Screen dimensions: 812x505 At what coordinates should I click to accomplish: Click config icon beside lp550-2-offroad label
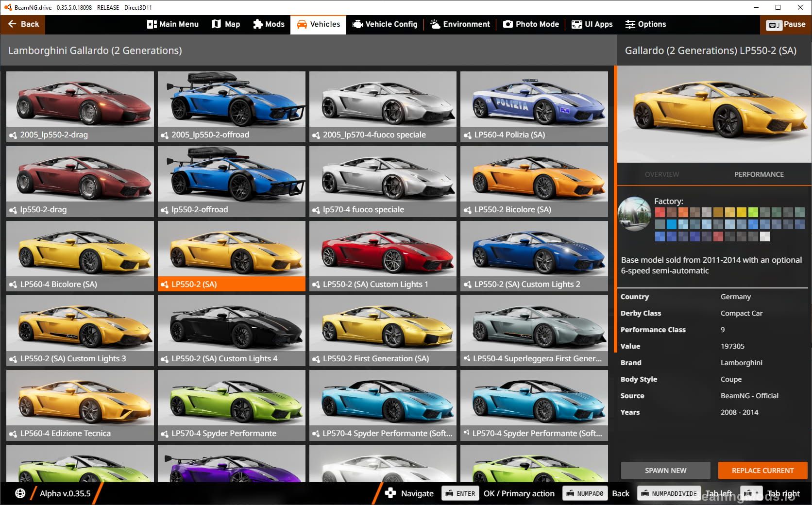click(x=165, y=210)
